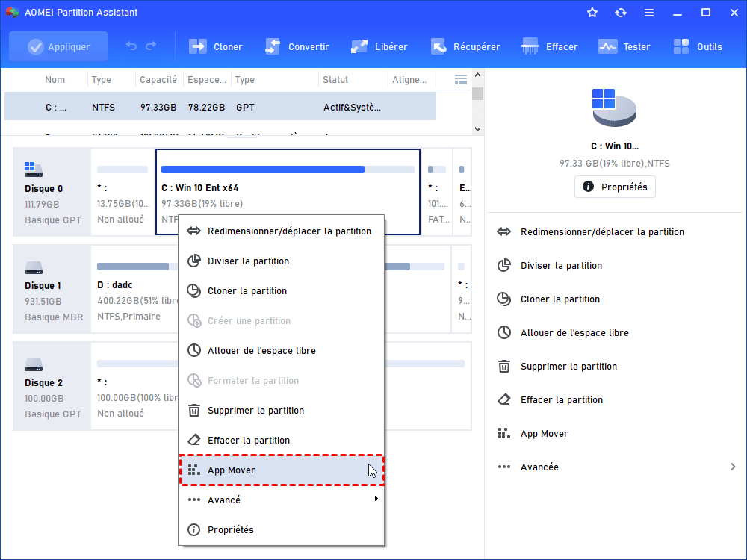Click the clone partition icon in right panel
Image resolution: width=747 pixels, height=560 pixels.
tap(504, 299)
